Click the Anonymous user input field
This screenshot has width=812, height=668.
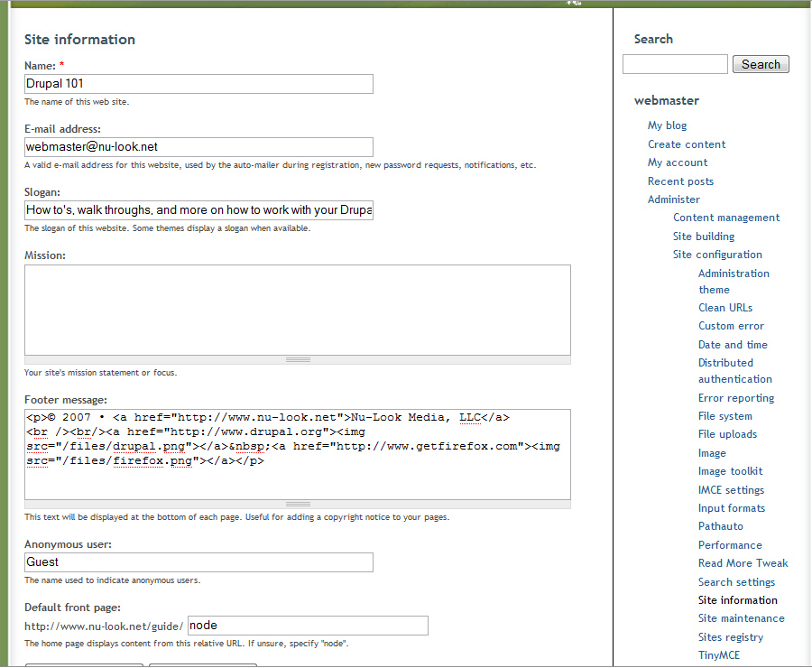click(198, 562)
